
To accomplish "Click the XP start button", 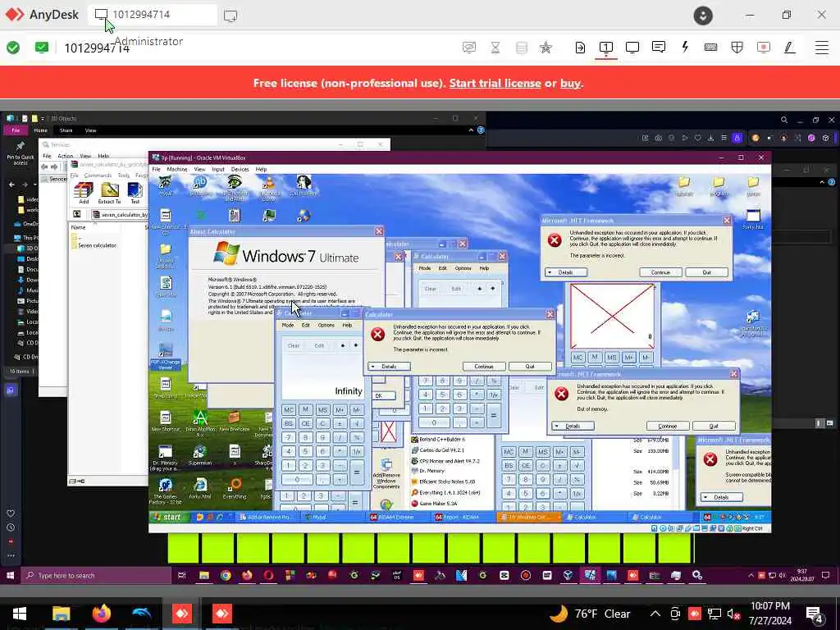I will pyautogui.click(x=167, y=517).
